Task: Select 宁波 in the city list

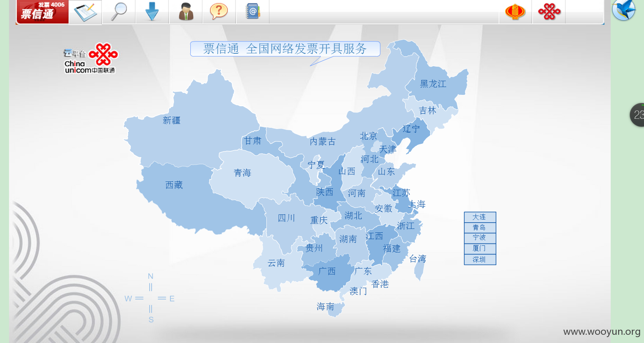Action: [x=480, y=238]
